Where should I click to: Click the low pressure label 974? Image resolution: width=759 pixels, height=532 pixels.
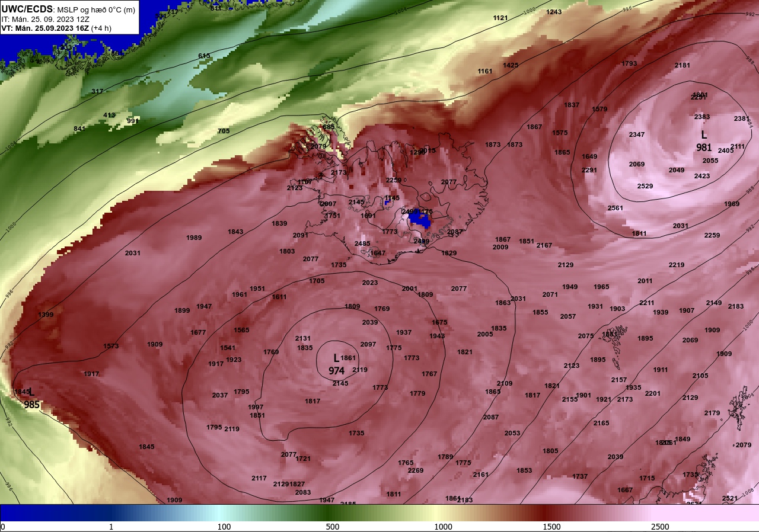tap(337, 371)
